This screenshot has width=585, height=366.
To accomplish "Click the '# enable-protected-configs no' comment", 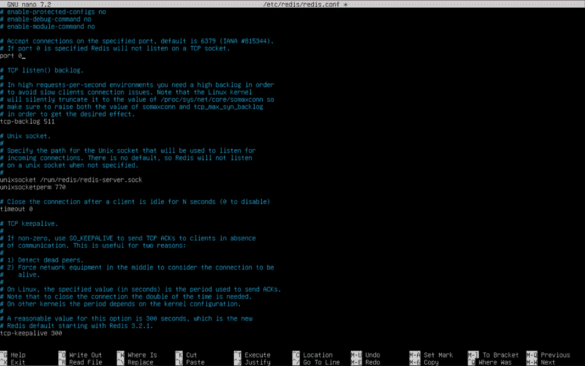I will [x=53, y=12].
